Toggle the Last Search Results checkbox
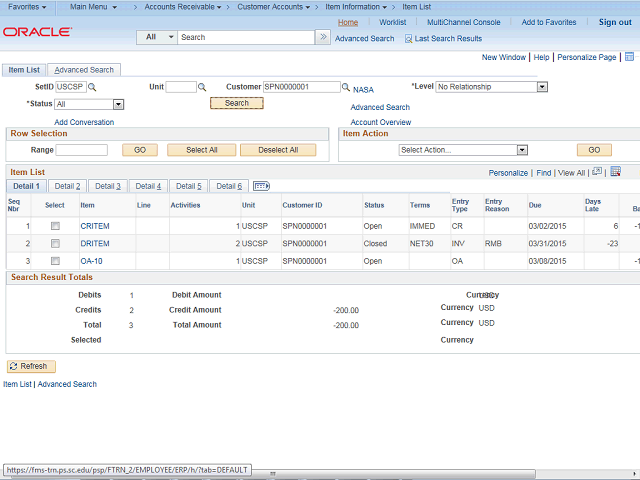640x480 pixels. tap(409, 39)
